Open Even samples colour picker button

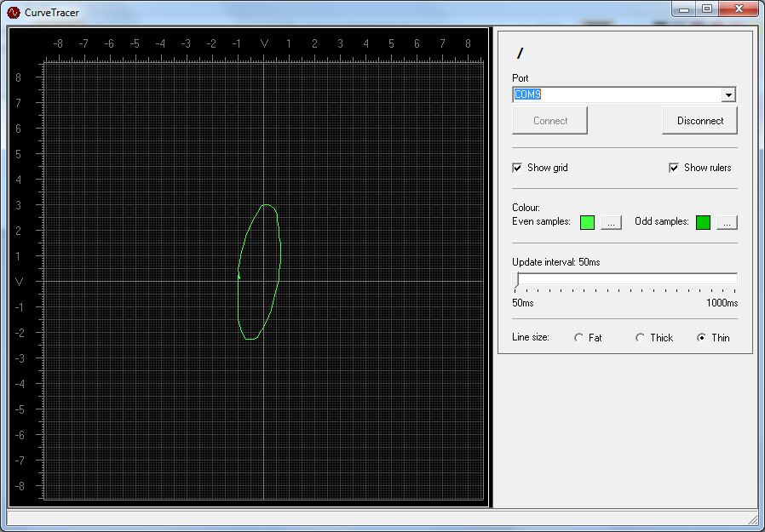[x=611, y=222]
